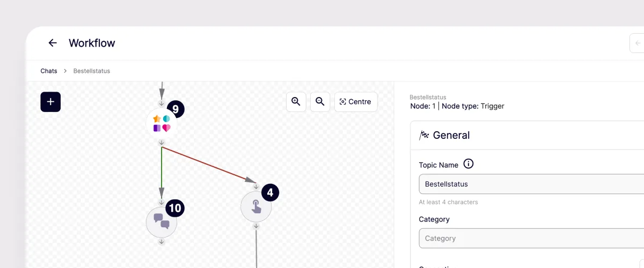Screen dimensions: 644x268
Task: Click the input connector above node 10
Action: click(x=162, y=202)
